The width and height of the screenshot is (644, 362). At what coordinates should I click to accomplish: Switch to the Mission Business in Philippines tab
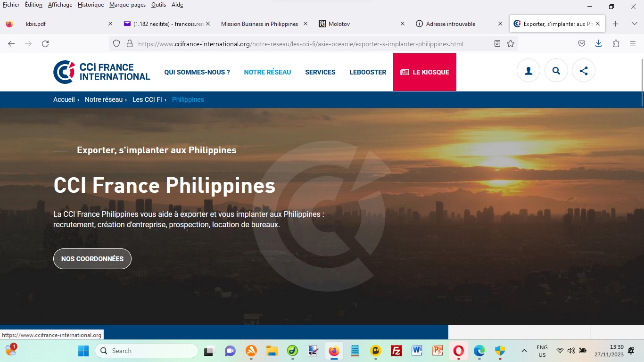point(259,24)
